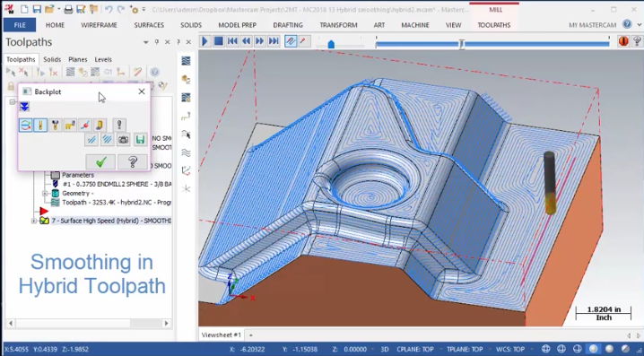The width and height of the screenshot is (644, 356).
Task: Switch to the Levels manager tab
Action: coord(103,59)
